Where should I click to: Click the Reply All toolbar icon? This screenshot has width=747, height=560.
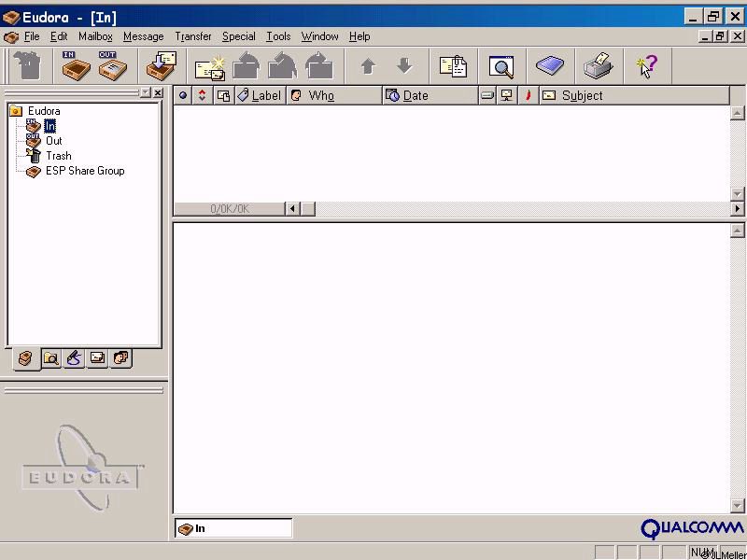(283, 65)
